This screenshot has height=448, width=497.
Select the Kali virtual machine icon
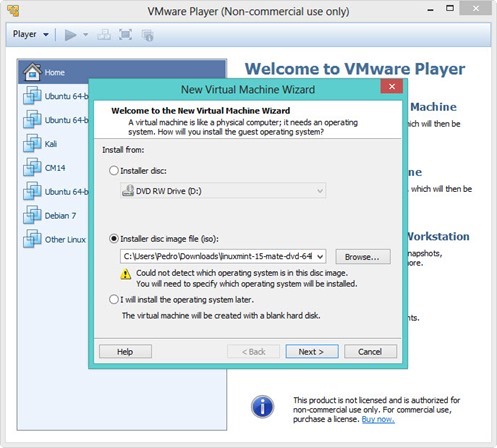point(32,143)
